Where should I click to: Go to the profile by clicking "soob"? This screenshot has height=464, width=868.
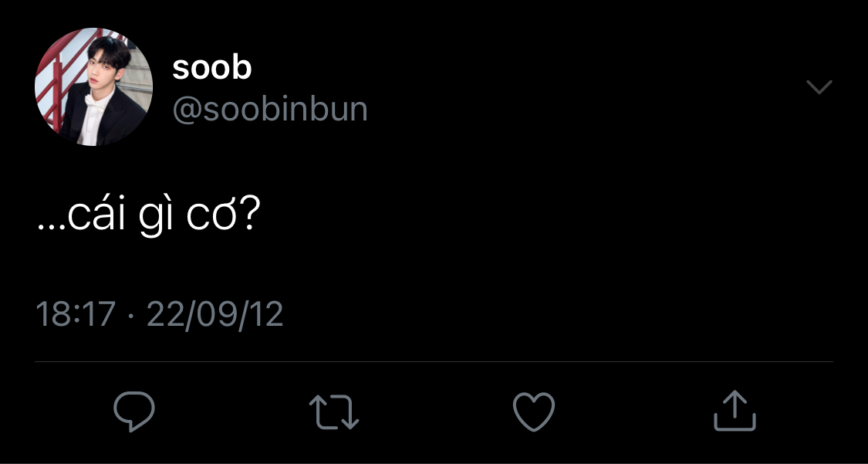click(x=212, y=67)
